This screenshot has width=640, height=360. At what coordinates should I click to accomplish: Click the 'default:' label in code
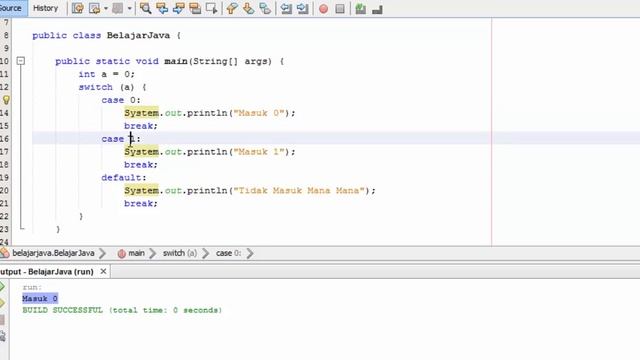pyautogui.click(x=124, y=178)
